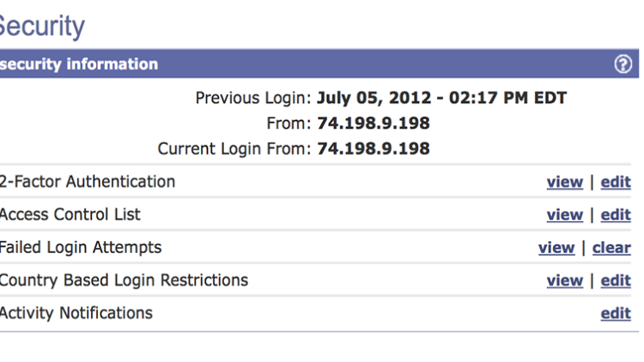
Task: View the Access Control List
Action: [565, 214]
